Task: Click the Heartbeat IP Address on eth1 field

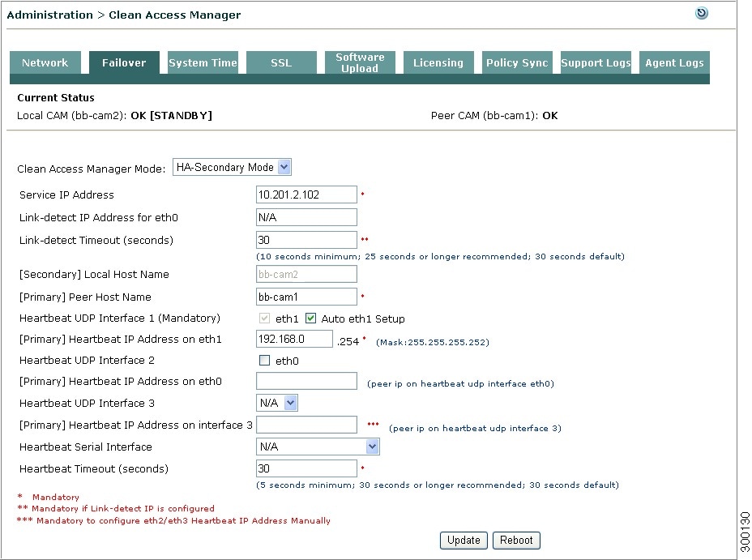Action: pos(294,339)
